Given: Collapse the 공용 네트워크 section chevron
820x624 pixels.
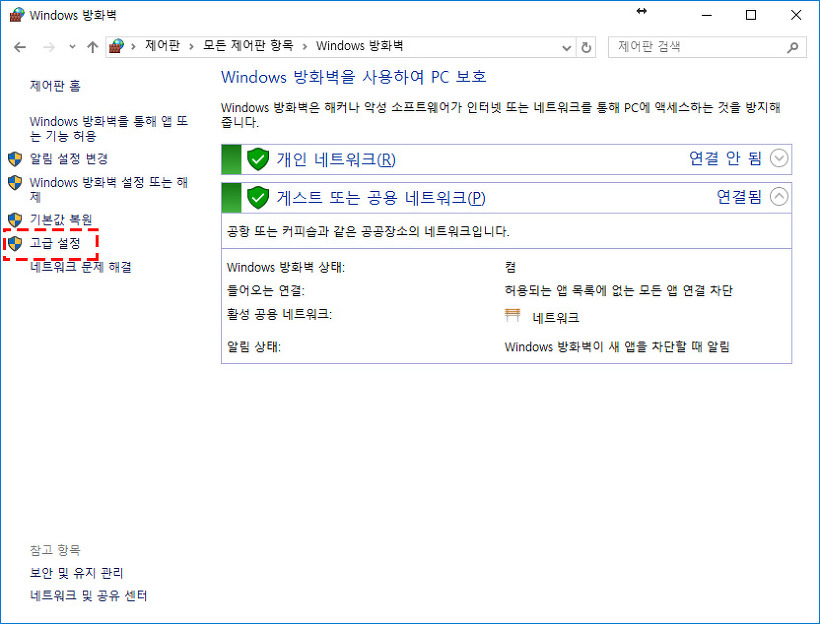Looking at the screenshot, I should point(779,197).
